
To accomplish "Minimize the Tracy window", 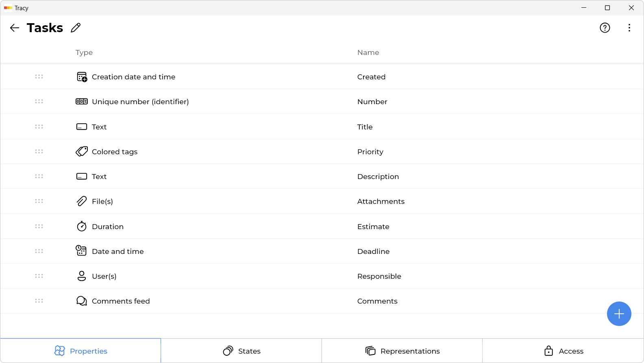I will (x=584, y=8).
